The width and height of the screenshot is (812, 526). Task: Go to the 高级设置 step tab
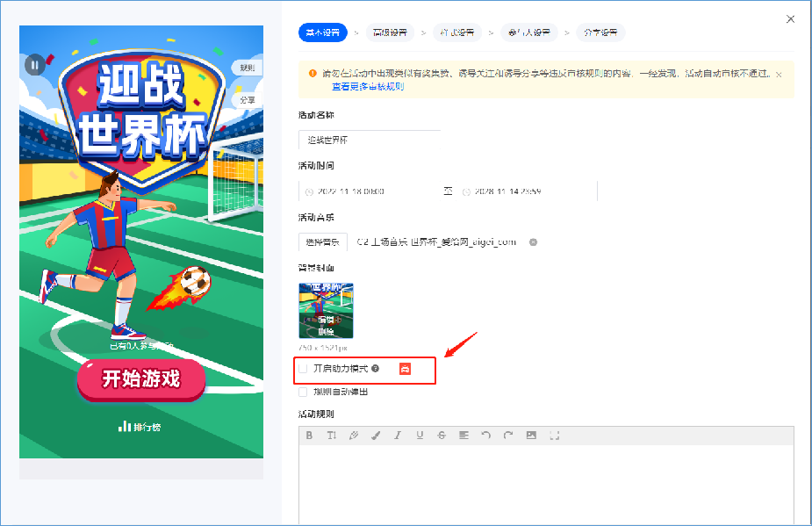click(390, 32)
